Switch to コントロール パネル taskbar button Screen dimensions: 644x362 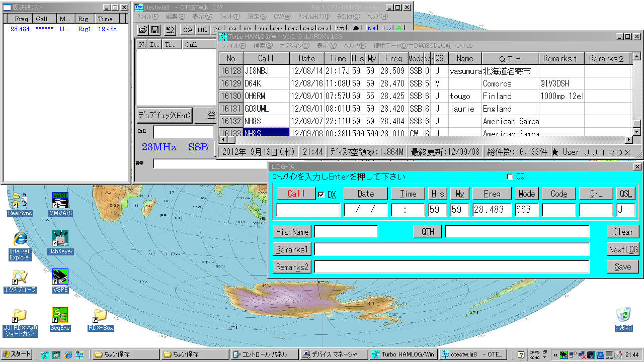265,354
